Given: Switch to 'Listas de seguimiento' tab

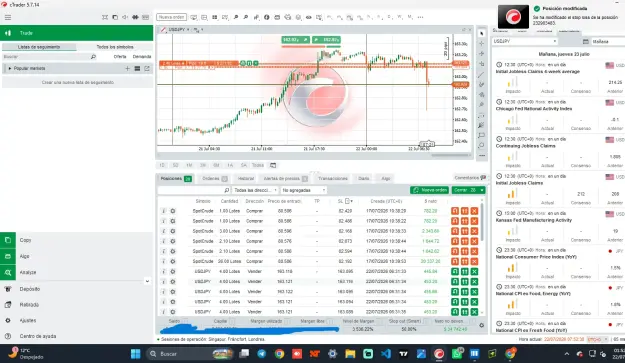Looking at the screenshot, I should (x=39, y=47).
